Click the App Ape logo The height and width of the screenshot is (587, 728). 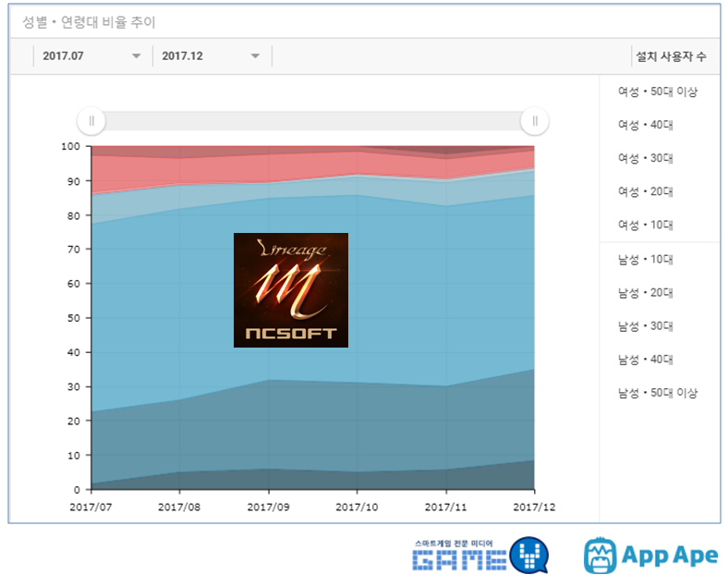click(651, 556)
